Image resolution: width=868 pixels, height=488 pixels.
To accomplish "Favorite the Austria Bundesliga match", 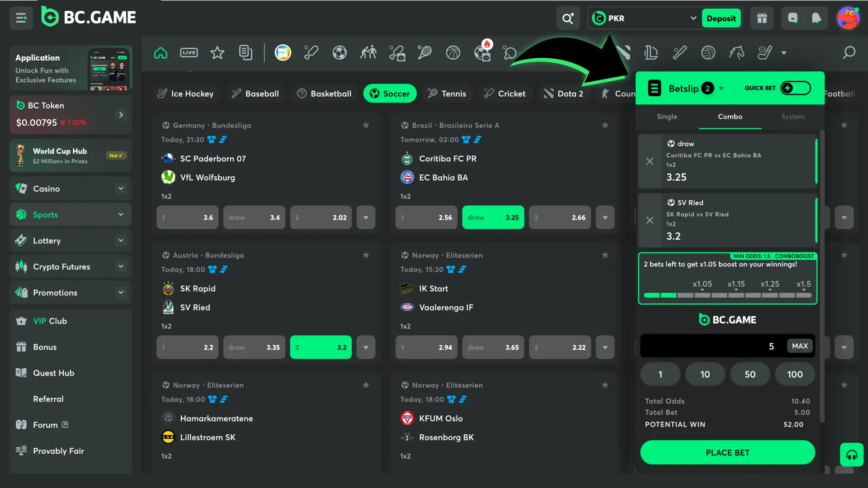I will click(366, 255).
